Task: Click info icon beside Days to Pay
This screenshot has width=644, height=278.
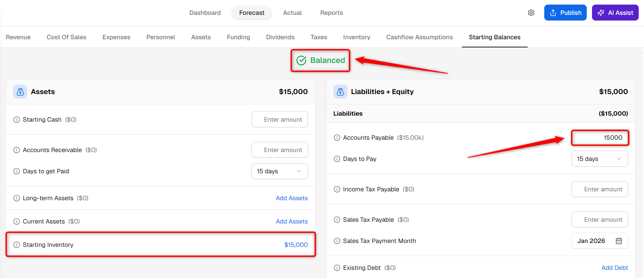Action: point(337,159)
